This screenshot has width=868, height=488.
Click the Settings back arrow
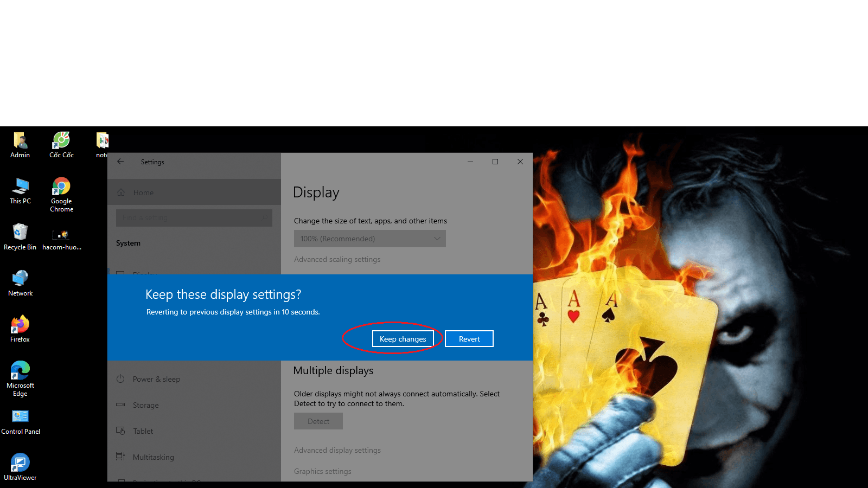(x=120, y=162)
